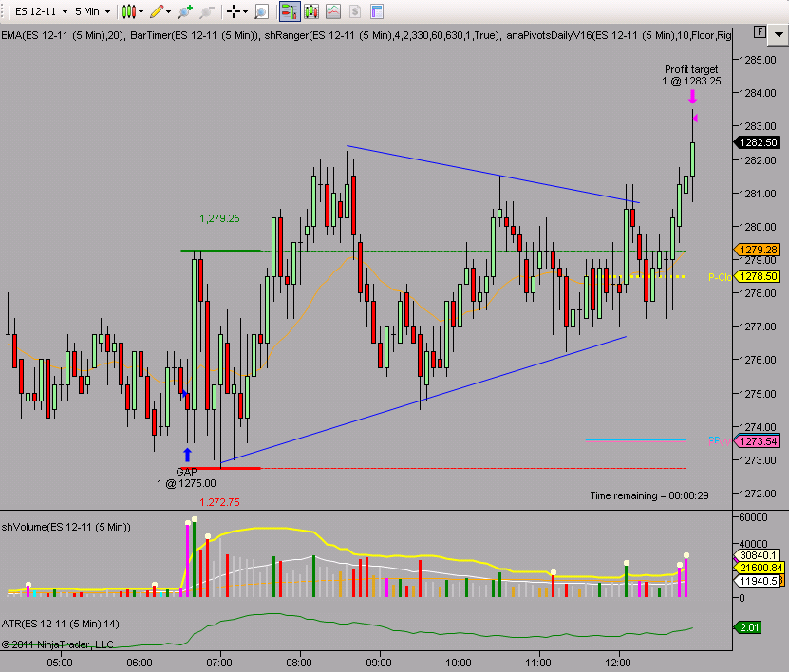This screenshot has width=789, height=672.
Task: Select the lower blue ascending trendline
Action: pos(423,400)
